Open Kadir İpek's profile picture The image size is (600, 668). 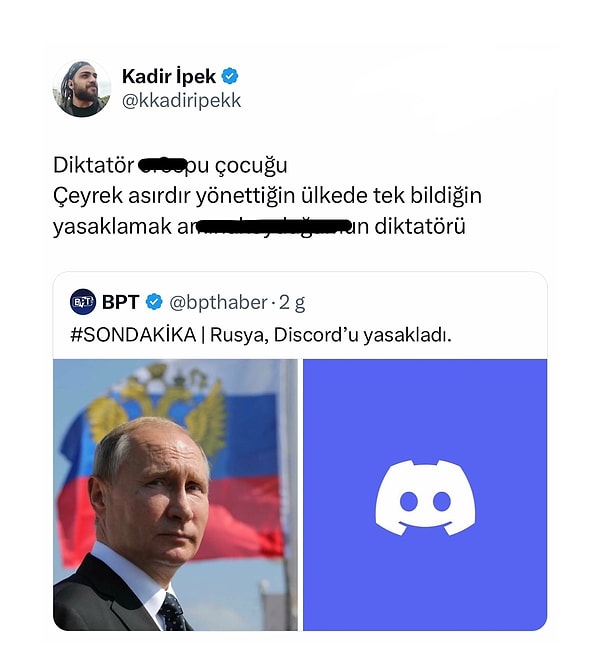point(82,89)
